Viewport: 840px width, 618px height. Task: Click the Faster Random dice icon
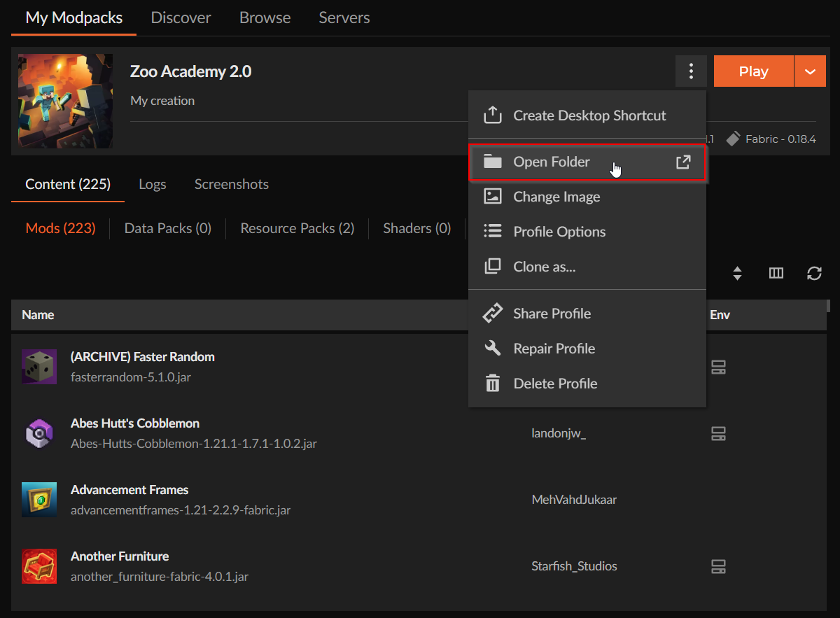39,367
